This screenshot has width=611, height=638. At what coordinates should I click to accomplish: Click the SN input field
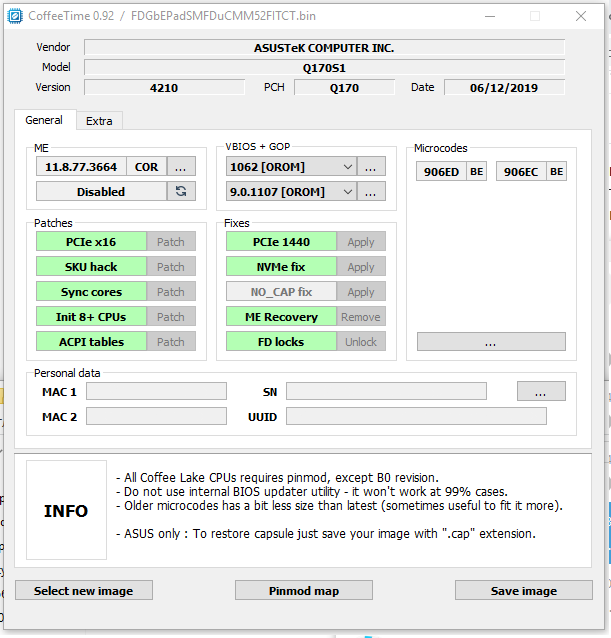point(386,391)
